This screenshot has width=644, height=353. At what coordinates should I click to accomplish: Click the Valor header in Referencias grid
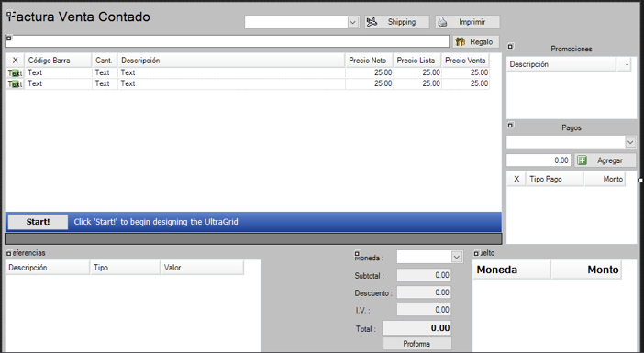(202, 268)
